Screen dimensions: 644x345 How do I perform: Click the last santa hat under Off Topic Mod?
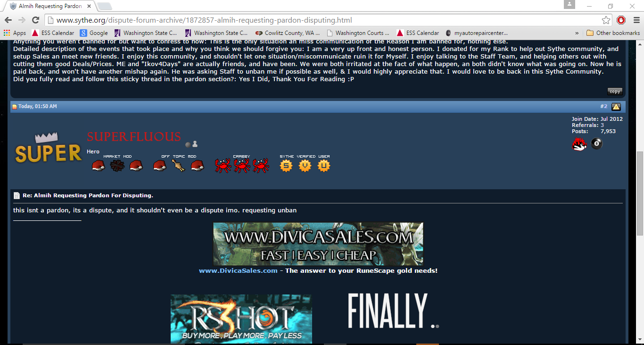197,165
